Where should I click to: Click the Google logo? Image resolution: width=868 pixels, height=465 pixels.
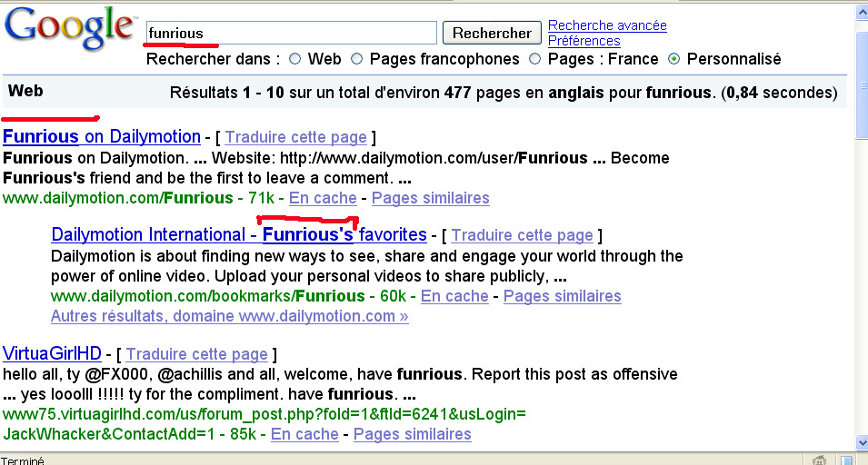68,30
